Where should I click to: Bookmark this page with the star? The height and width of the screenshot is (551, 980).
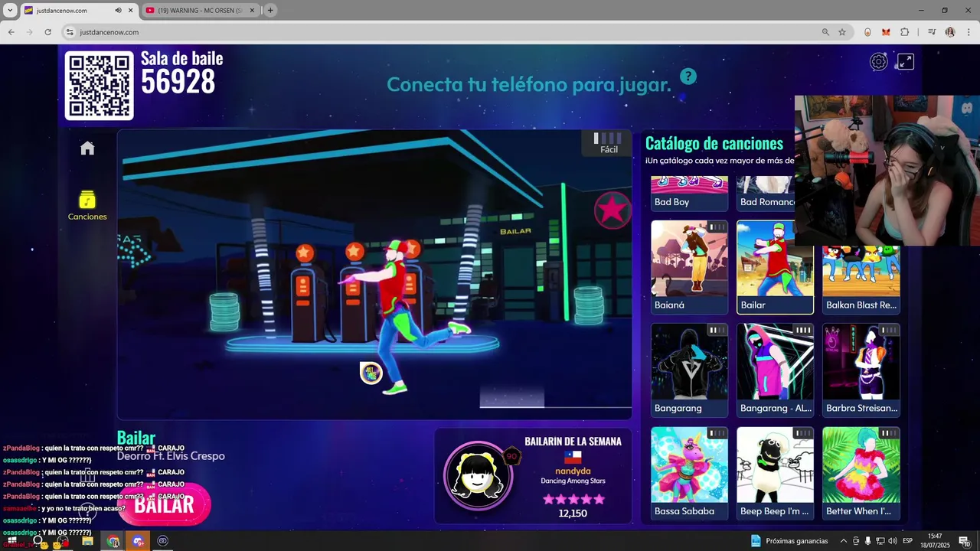(842, 32)
